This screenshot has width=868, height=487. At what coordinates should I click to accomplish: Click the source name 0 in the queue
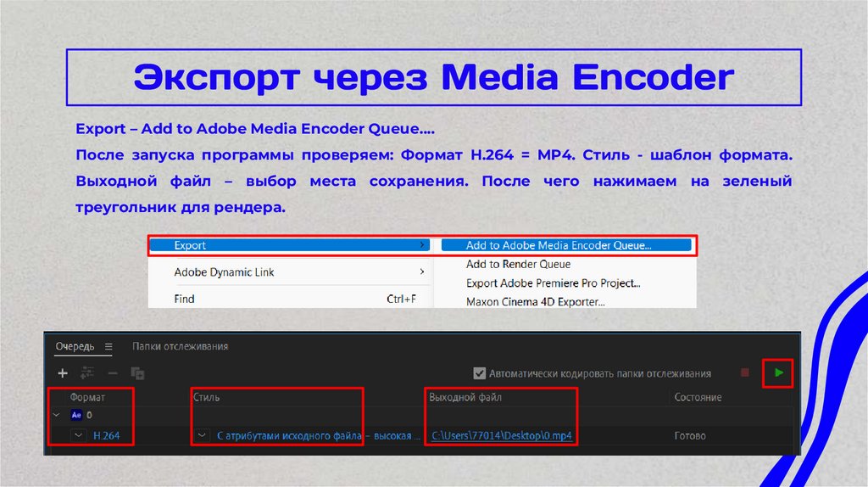click(x=89, y=415)
